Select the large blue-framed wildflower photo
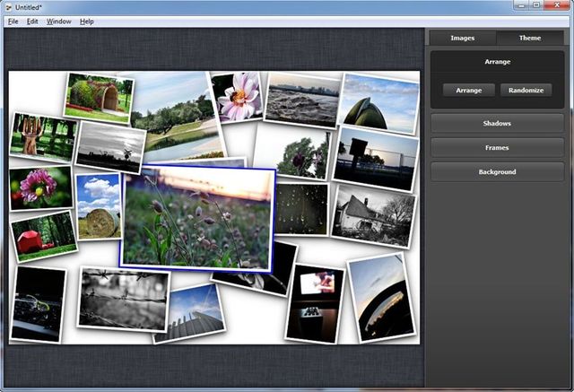 tap(197, 219)
